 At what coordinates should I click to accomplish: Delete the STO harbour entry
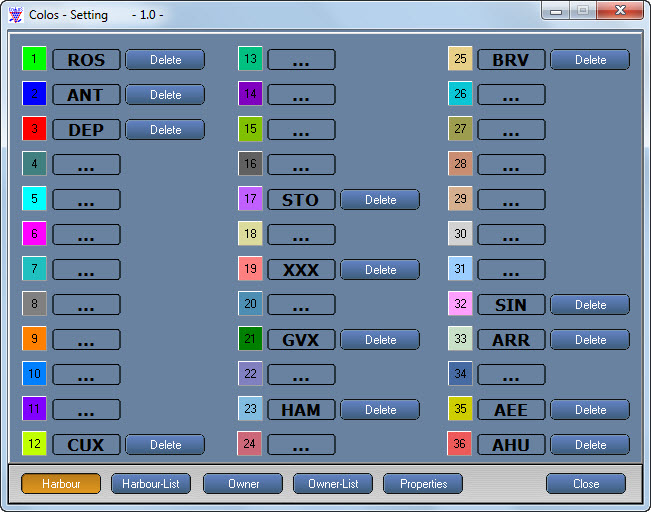380,200
